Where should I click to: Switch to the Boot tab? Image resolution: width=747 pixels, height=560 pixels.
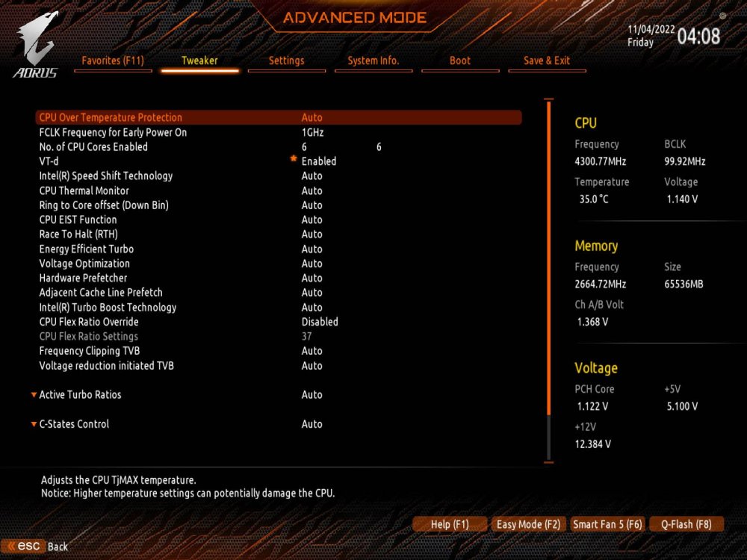point(460,61)
